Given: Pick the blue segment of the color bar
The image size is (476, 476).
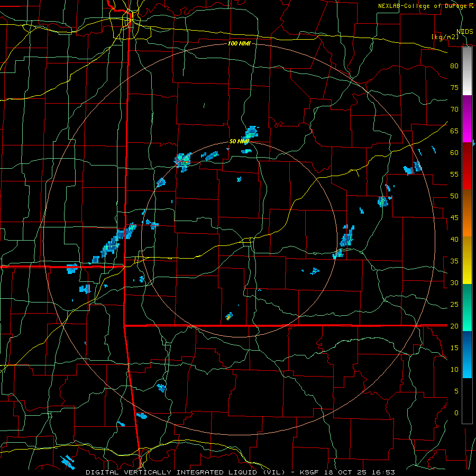Looking at the screenshot, I should (x=467, y=354).
